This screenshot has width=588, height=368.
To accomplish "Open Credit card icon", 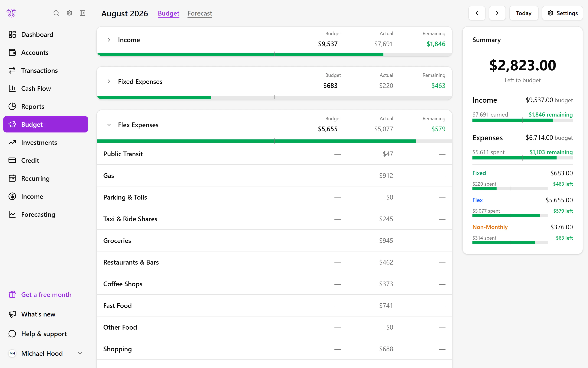I will click(12, 160).
